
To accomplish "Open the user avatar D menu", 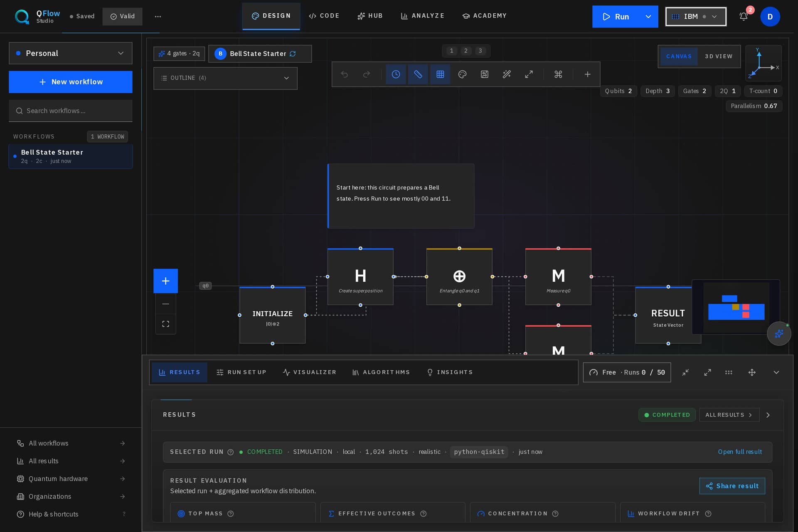I will (x=770, y=17).
